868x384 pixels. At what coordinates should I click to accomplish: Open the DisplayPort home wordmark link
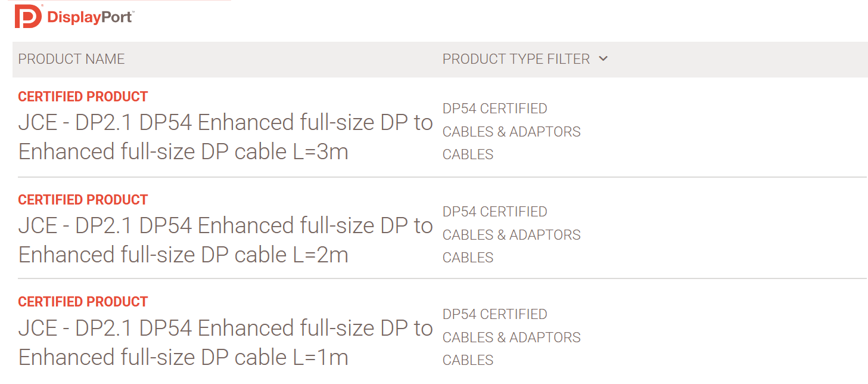(x=90, y=17)
